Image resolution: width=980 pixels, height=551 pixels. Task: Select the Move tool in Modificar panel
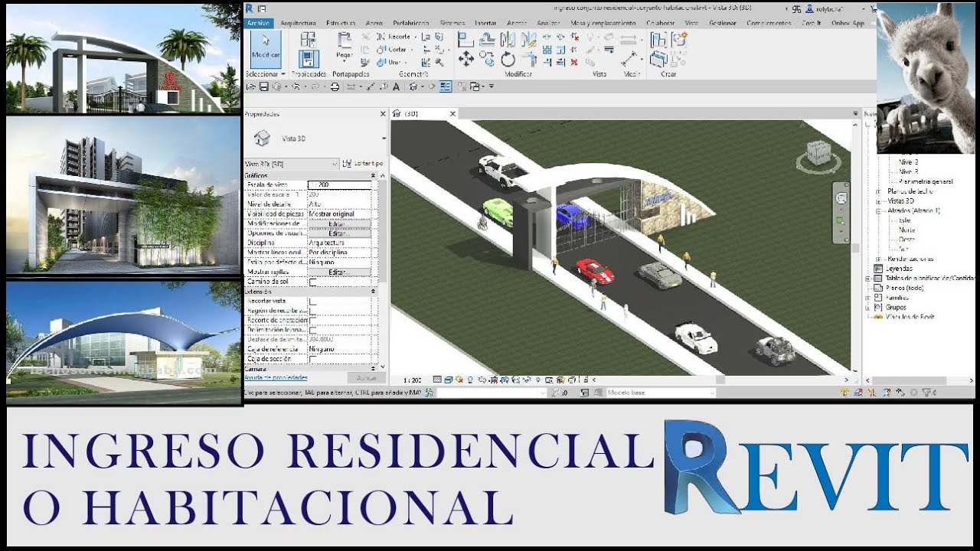[x=465, y=59]
